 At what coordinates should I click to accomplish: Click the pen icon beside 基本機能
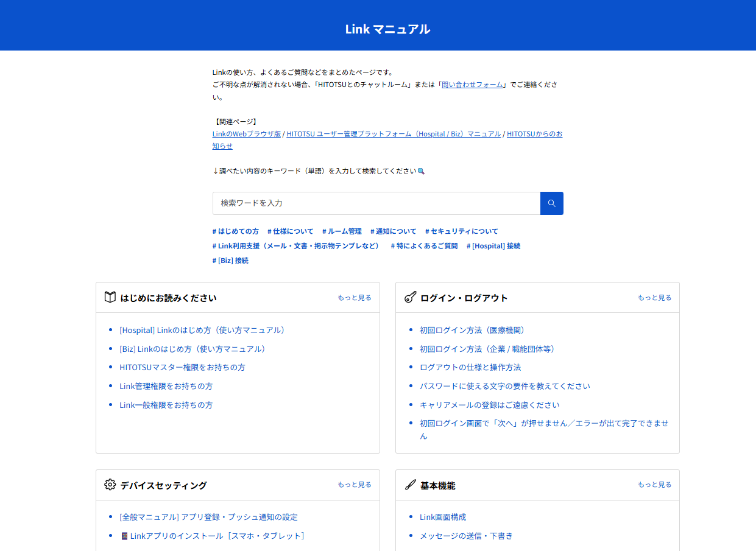[409, 484]
